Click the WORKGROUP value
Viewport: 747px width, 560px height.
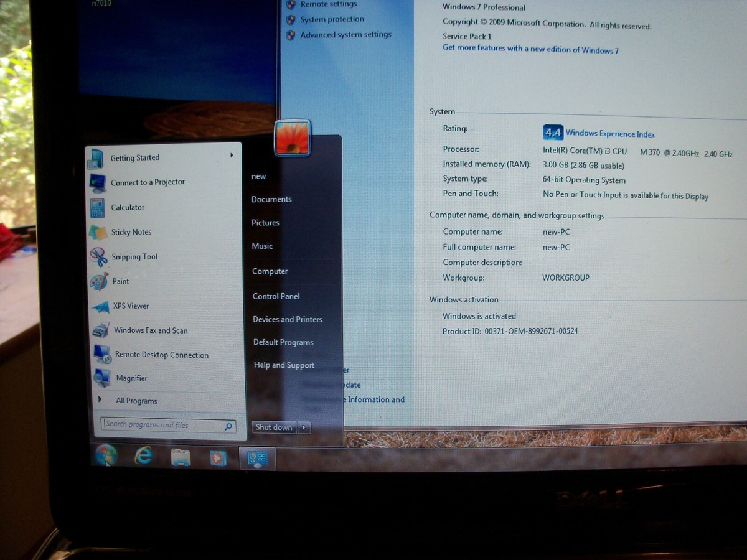click(566, 278)
